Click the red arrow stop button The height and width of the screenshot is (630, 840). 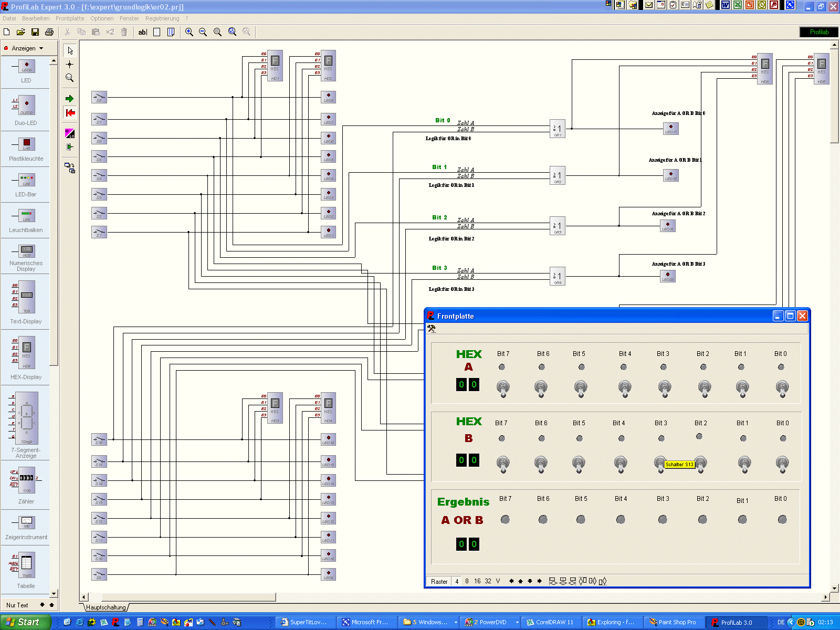70,112
